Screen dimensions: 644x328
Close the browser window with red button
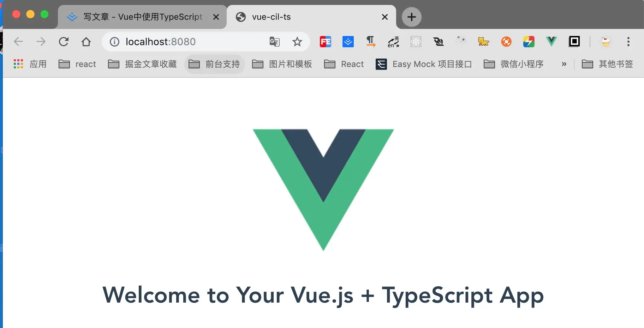(16, 14)
